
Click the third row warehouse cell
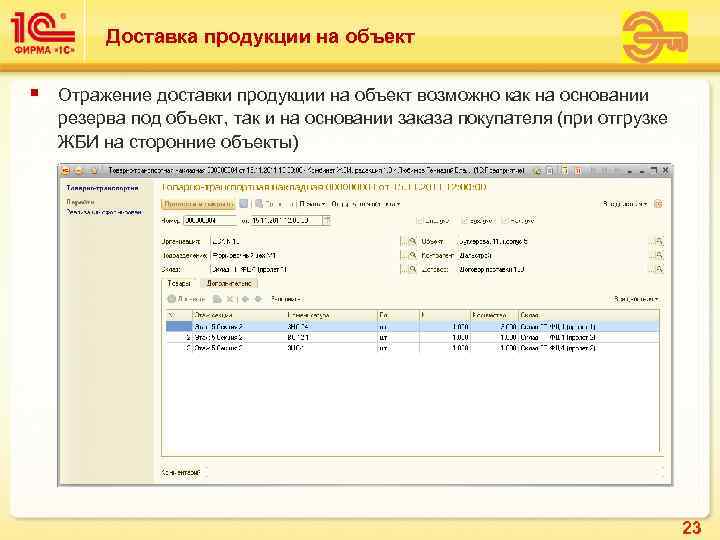tap(589, 348)
